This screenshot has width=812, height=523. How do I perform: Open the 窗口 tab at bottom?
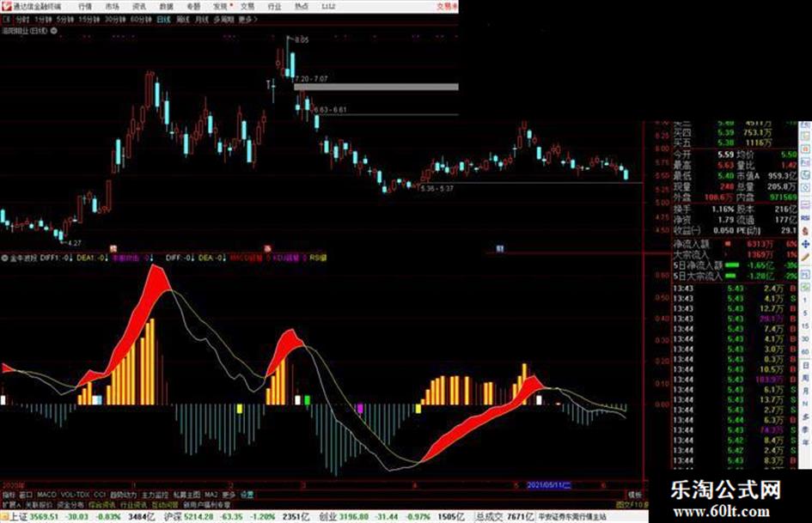click(x=26, y=495)
